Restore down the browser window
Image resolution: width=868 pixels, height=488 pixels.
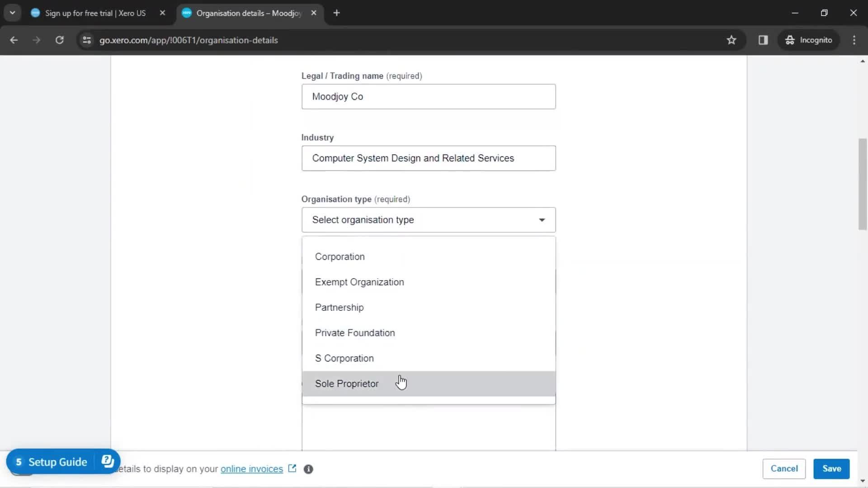pos(824,13)
